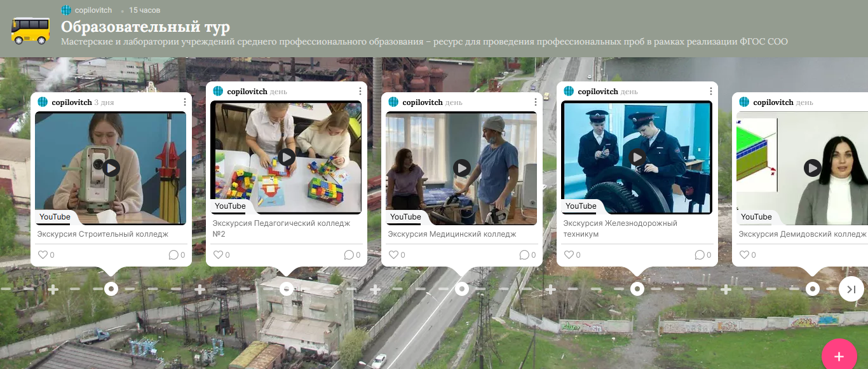Jump to the end of the timeline
This screenshot has width=868, height=369.
851,289
